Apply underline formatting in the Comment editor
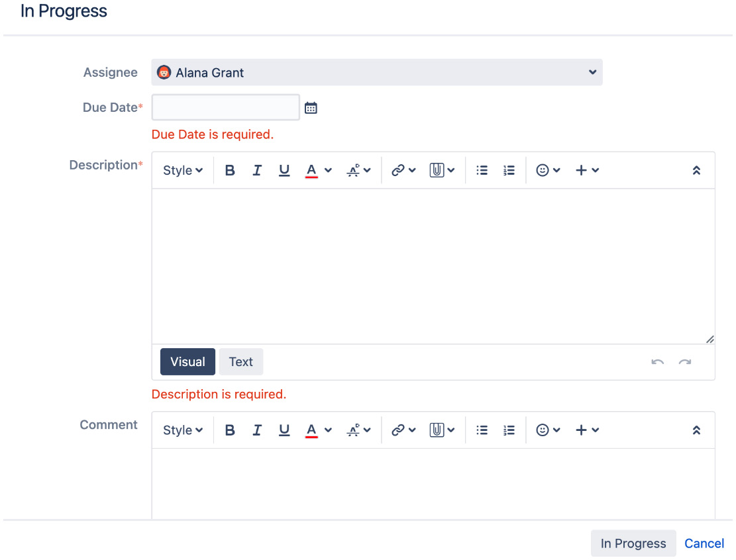 284,430
